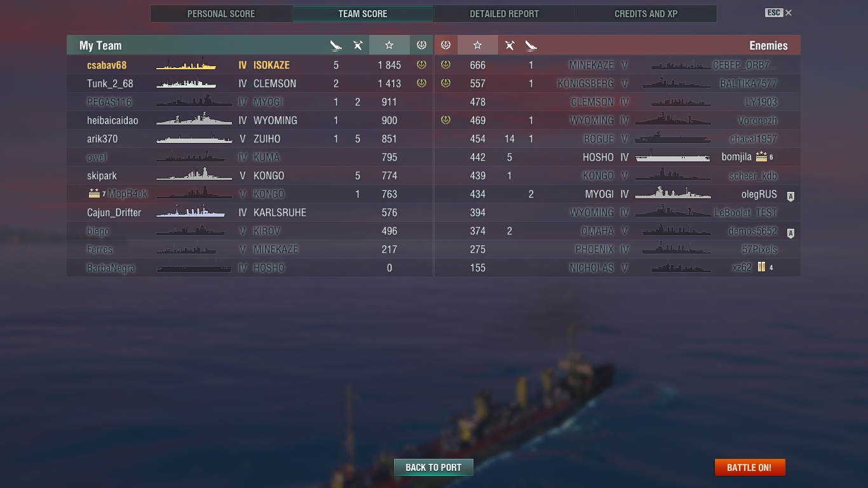Start a new match with Battle On!
Image resolution: width=868 pixels, height=488 pixels.
click(750, 467)
